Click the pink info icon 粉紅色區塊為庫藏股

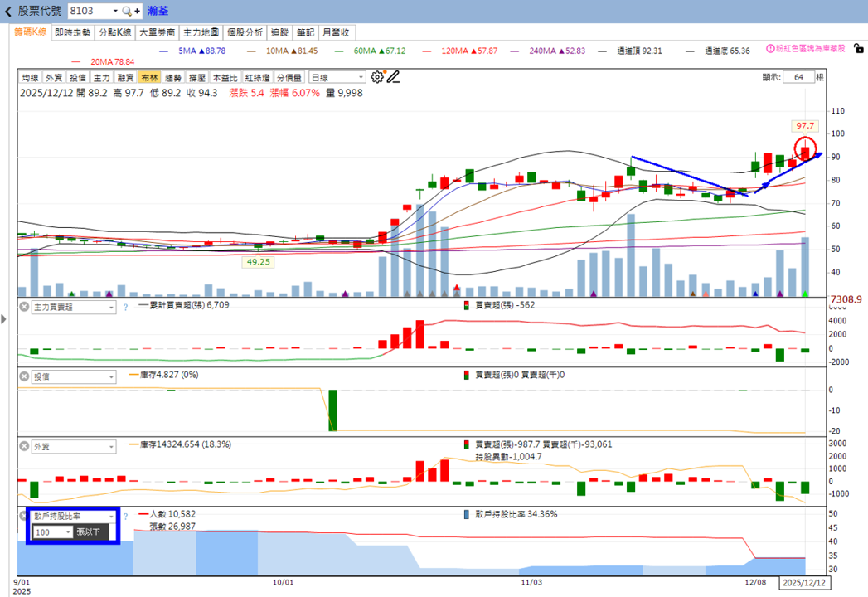[770, 49]
